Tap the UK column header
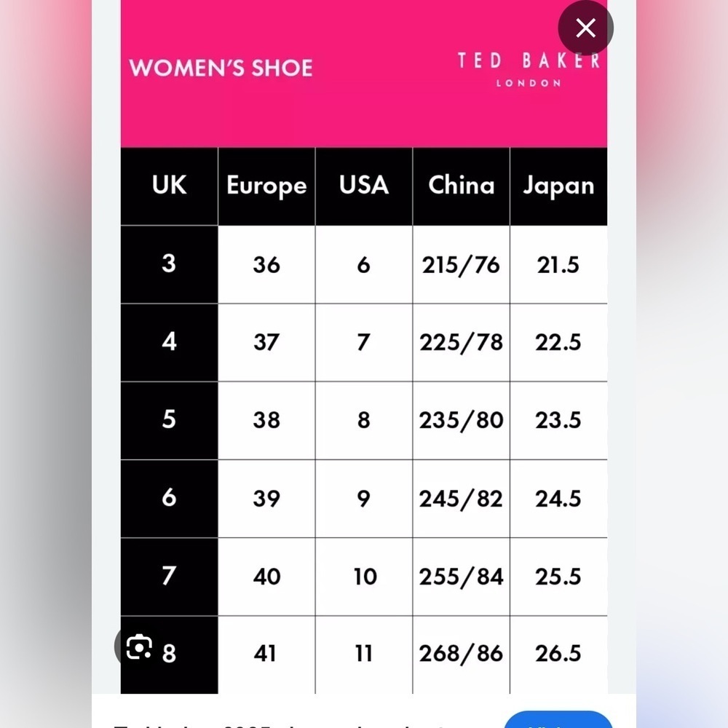The height and width of the screenshot is (728, 728). (x=169, y=186)
